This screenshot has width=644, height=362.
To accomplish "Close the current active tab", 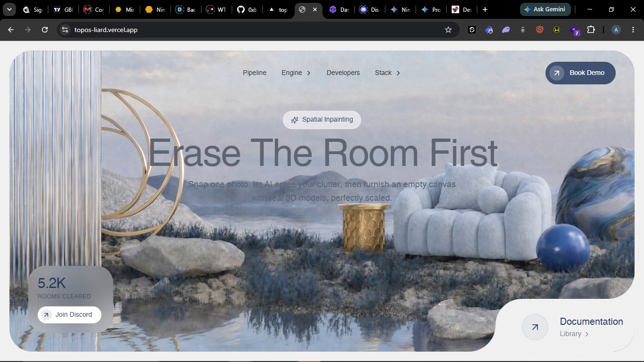I will pos(315,9).
